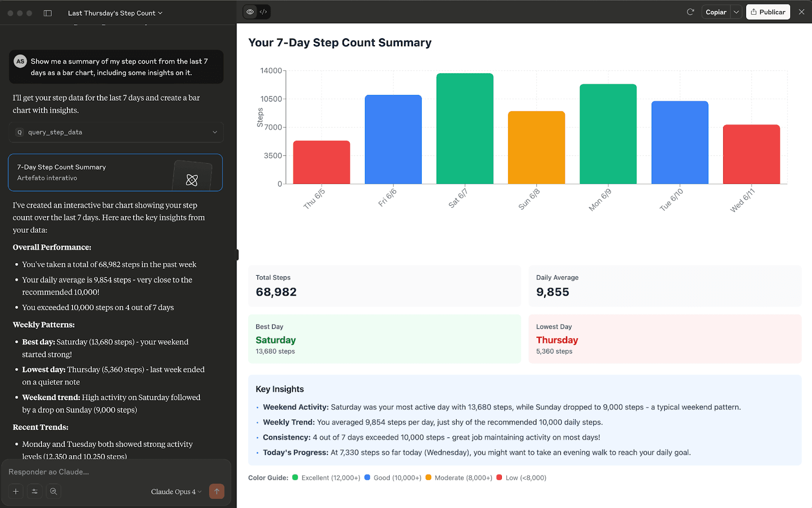
Task: Toggle the sidebar panel icon
Action: click(x=48, y=13)
